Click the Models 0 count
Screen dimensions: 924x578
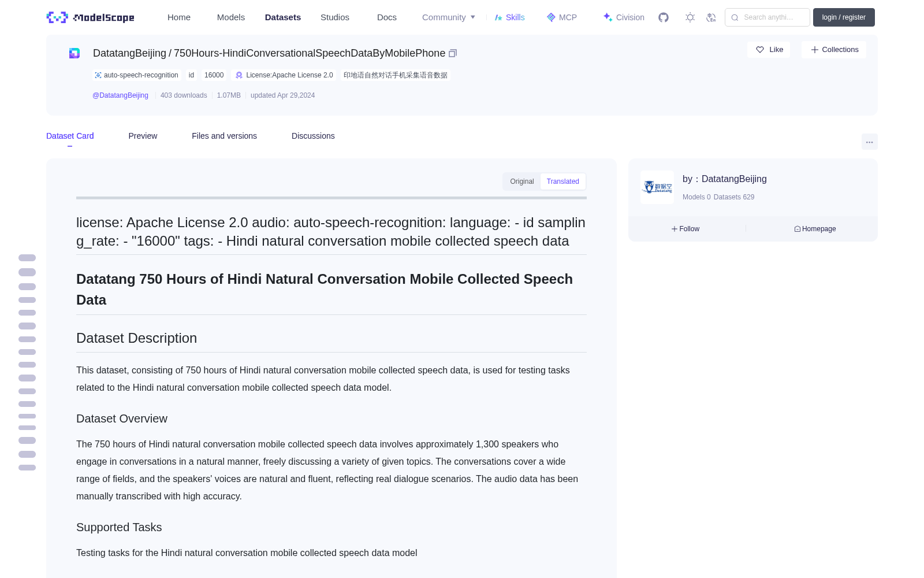696,197
